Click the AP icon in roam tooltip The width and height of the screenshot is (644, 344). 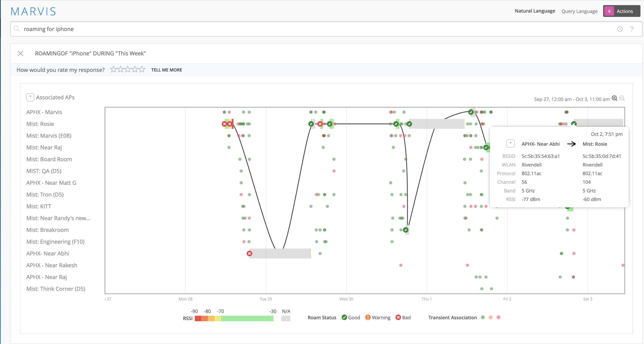click(x=510, y=144)
